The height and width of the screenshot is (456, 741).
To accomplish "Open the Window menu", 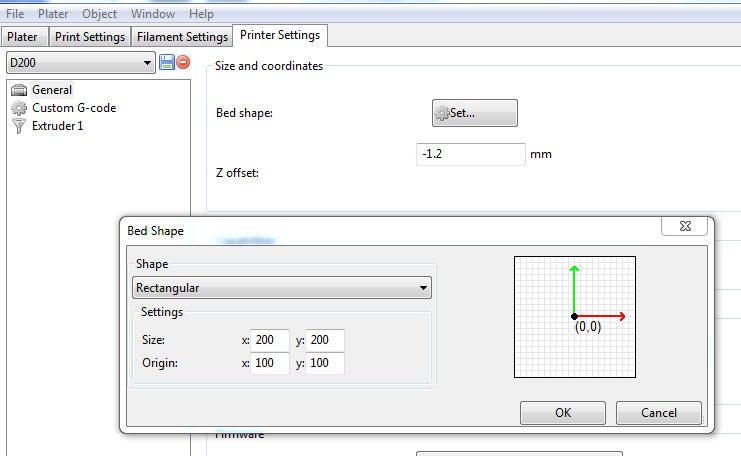I will click(x=153, y=14).
